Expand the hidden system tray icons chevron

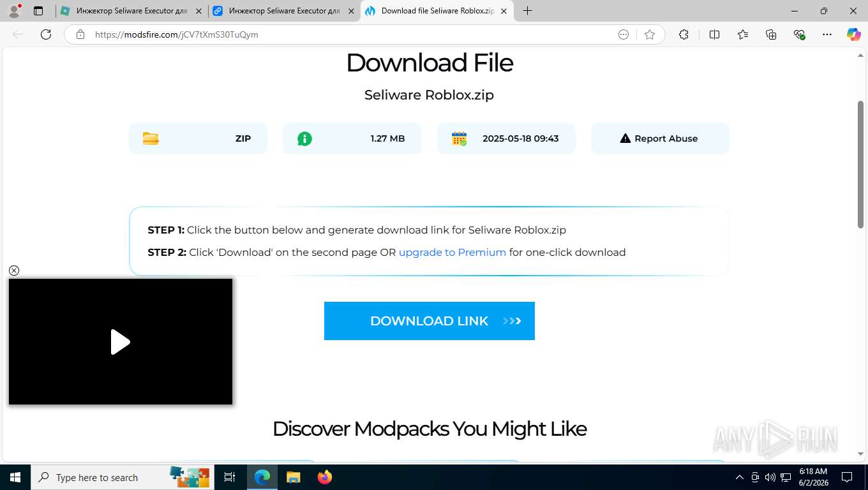[740, 477]
